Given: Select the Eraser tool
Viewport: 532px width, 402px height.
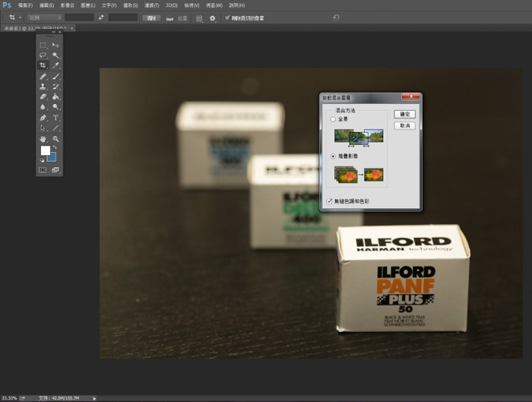Looking at the screenshot, I should click(x=43, y=97).
